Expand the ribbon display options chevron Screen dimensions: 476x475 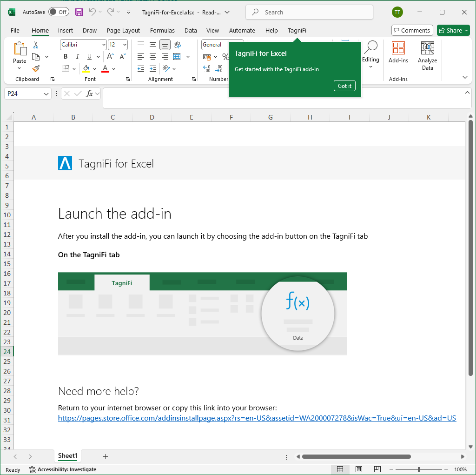(465, 78)
